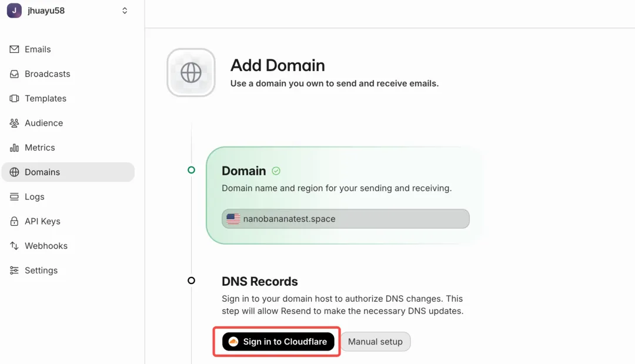Choose Manual setup option
This screenshot has width=635, height=364.
point(375,342)
